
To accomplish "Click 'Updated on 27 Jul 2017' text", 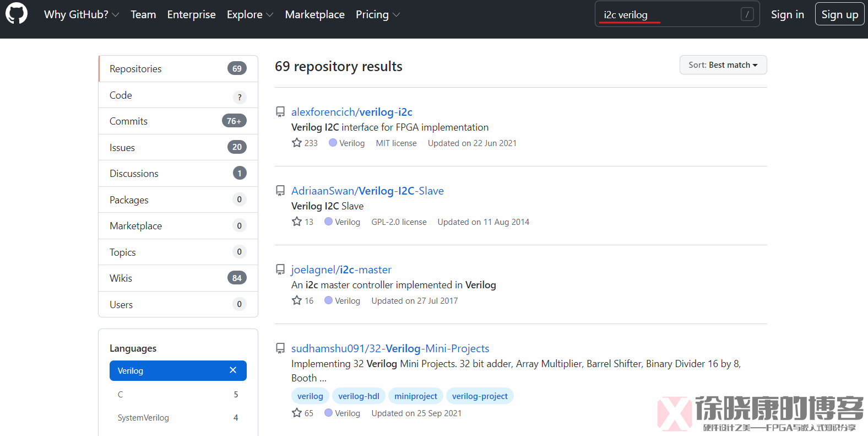I will coord(415,300).
